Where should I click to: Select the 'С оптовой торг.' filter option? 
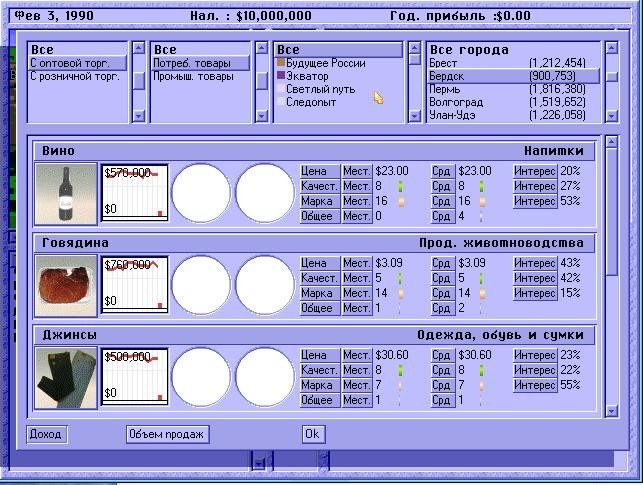coord(77,63)
